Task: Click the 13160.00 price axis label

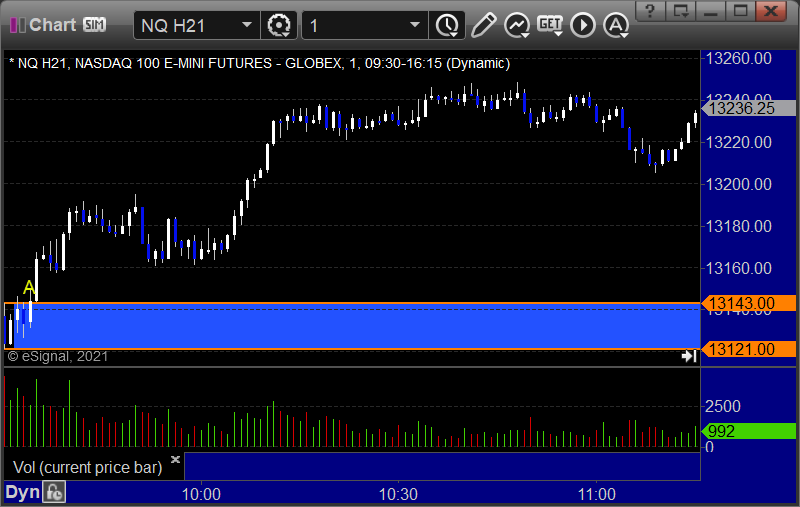Action: click(738, 268)
